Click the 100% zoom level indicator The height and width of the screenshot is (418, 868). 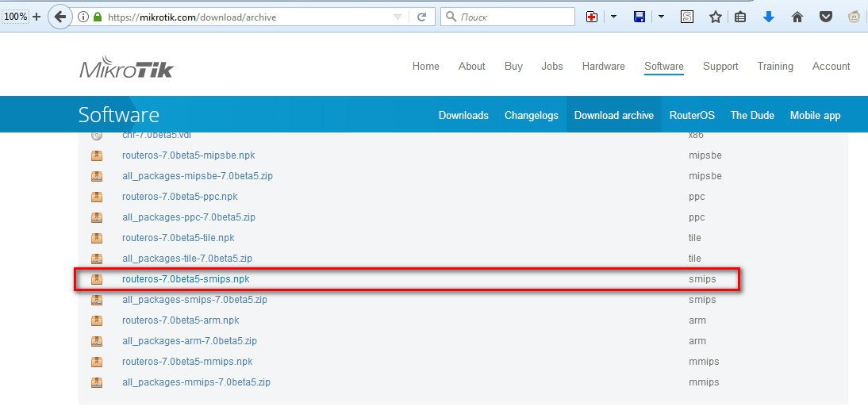(x=16, y=17)
